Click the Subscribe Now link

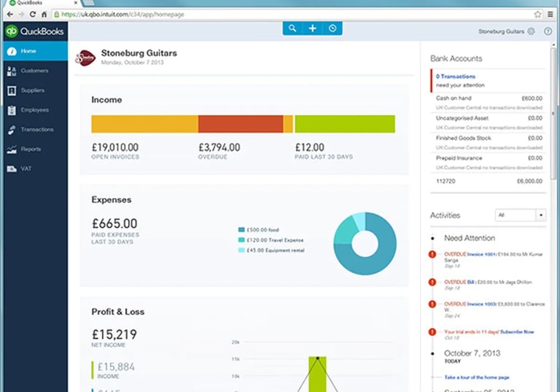pos(517,332)
